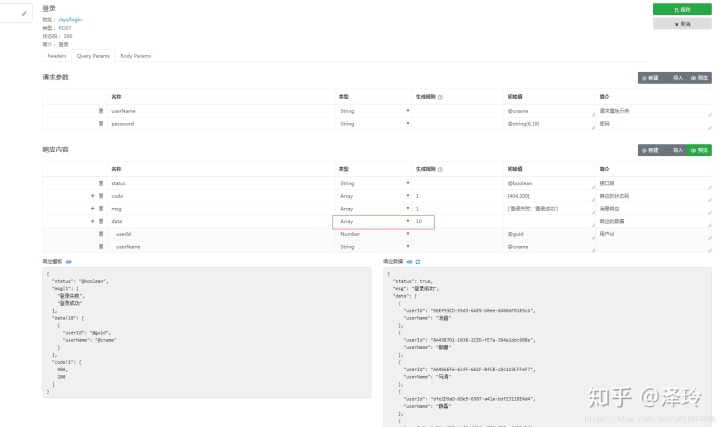Viewport: 720px width, 427px height.
Task: Click 新建 in the 请求参数 section
Action: click(650, 78)
